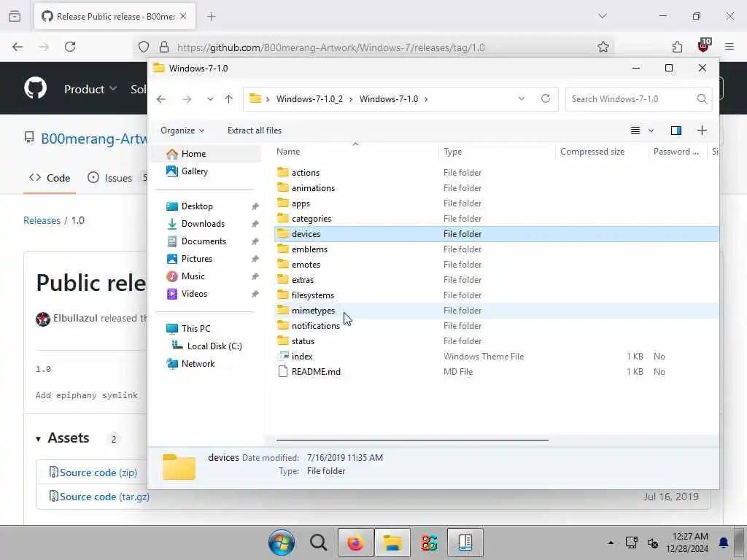Open a new Firefox tab
This screenshot has width=747, height=560.
pyautogui.click(x=212, y=17)
